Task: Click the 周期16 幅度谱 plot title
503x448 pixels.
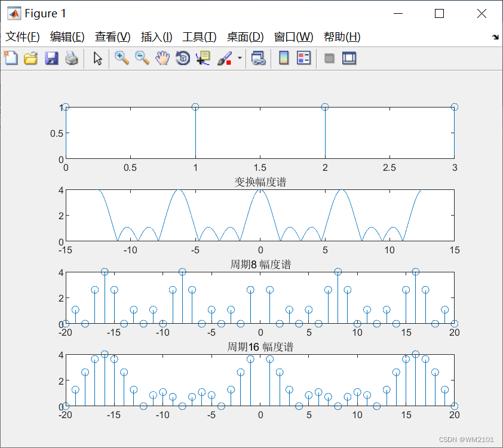Action: point(260,347)
